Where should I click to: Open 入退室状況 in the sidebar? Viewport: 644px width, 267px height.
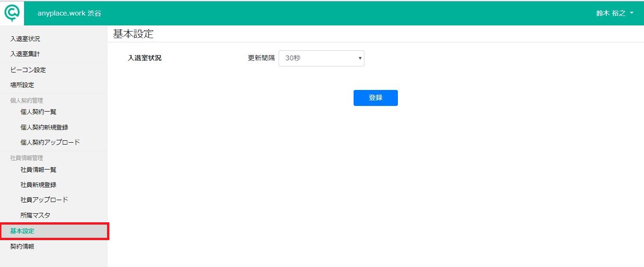point(25,39)
